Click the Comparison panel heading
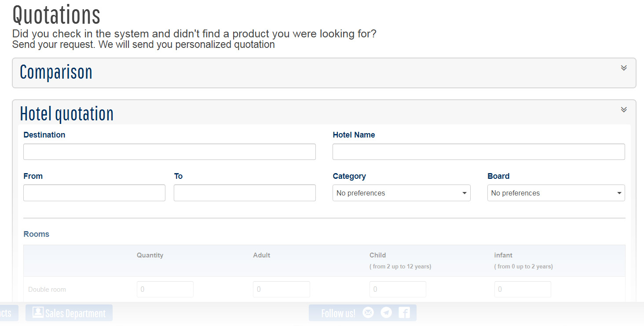The width and height of the screenshot is (644, 326). coord(56,72)
